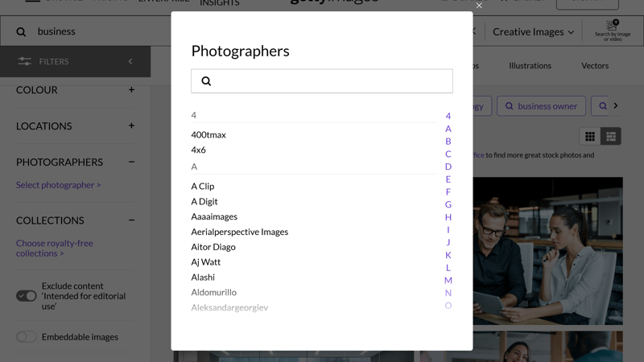Click the photographer search input field

(330, 81)
